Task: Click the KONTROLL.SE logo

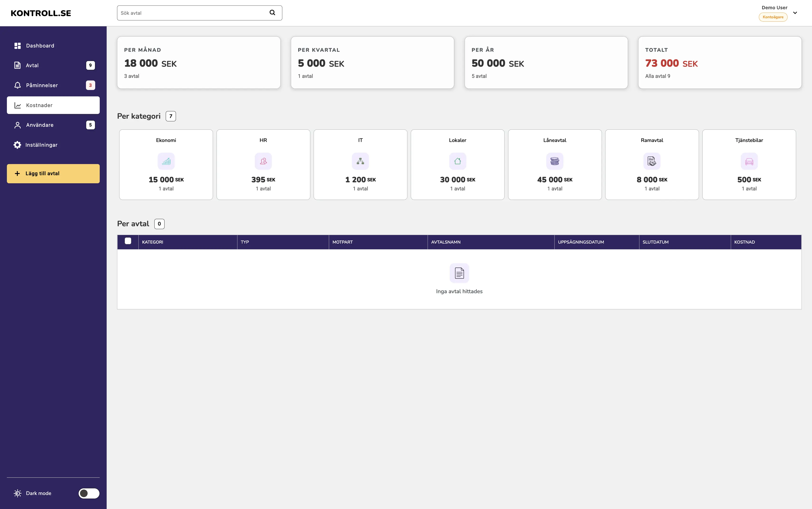Action: tap(41, 13)
